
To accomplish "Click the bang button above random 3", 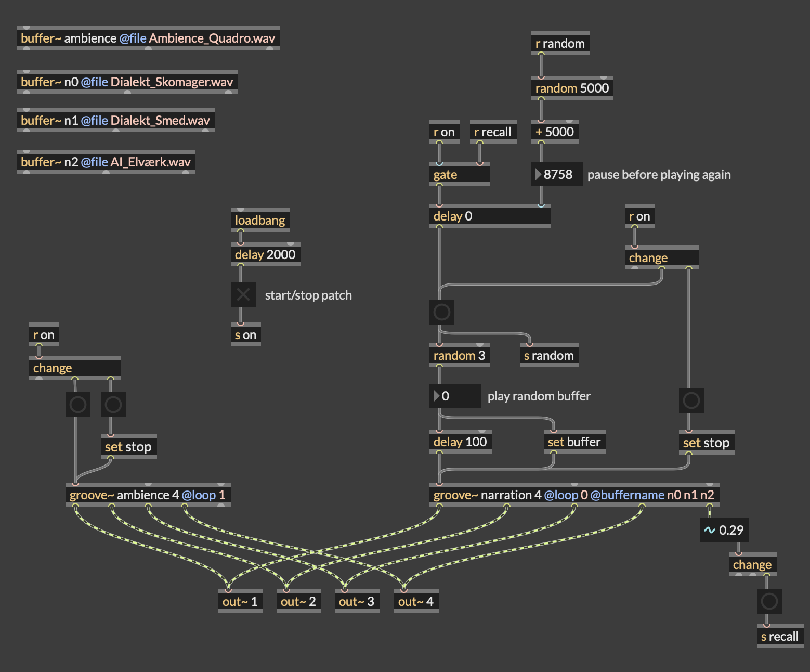I will tap(442, 312).
